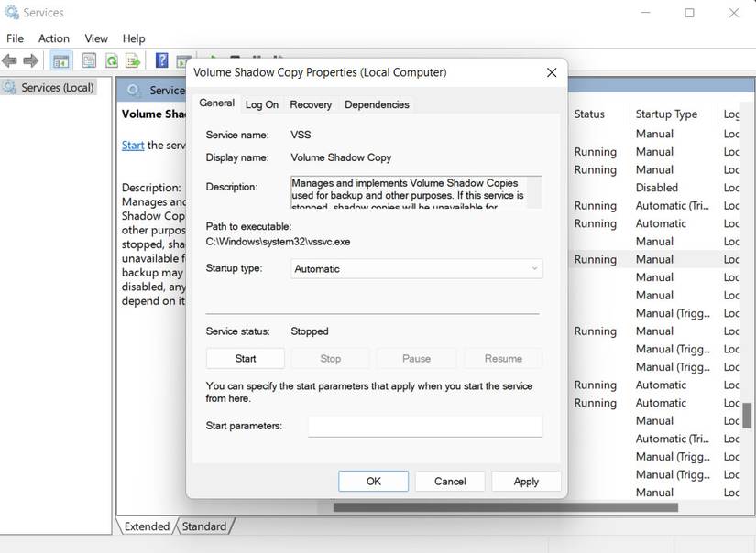Switch to the Dependencies tab
Viewport: 756px width, 553px height.
click(x=377, y=104)
